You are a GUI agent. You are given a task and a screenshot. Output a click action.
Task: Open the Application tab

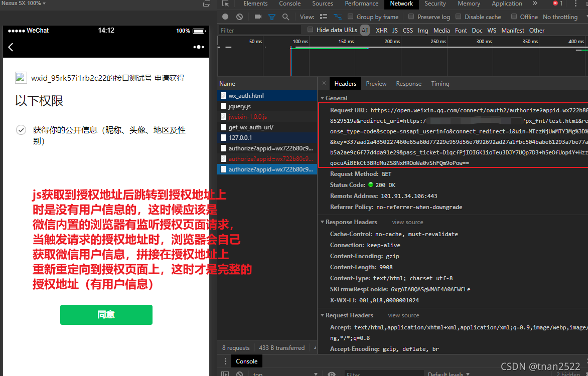click(x=507, y=4)
